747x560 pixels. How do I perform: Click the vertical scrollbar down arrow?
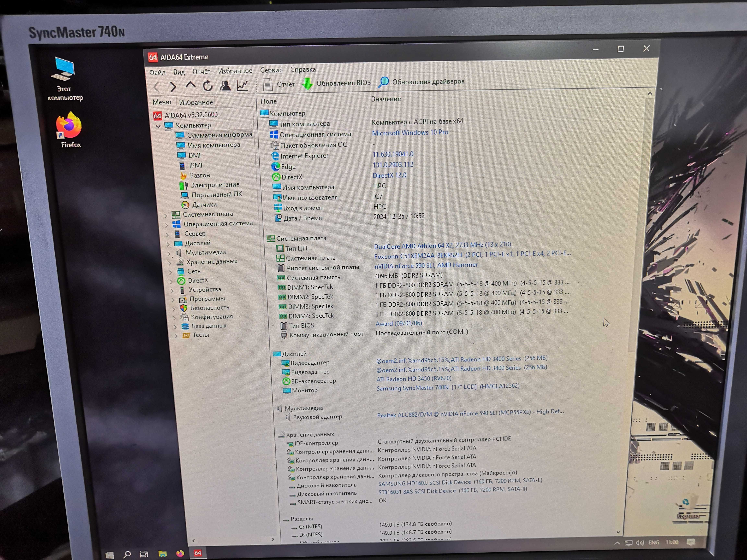(618, 532)
